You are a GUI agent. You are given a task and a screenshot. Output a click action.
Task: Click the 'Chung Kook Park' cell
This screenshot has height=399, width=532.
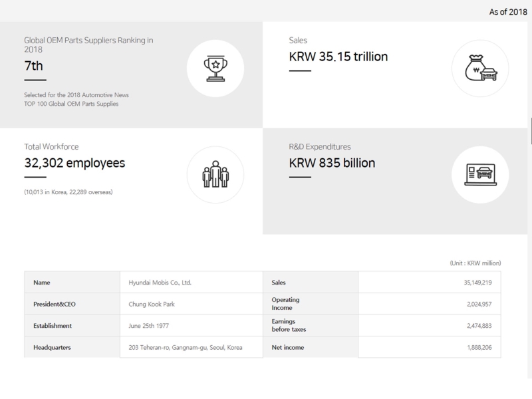coord(192,304)
